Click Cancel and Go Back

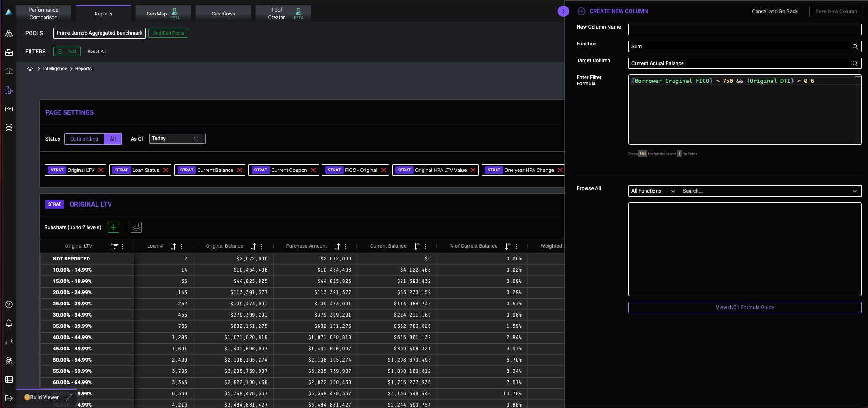pyautogui.click(x=775, y=11)
